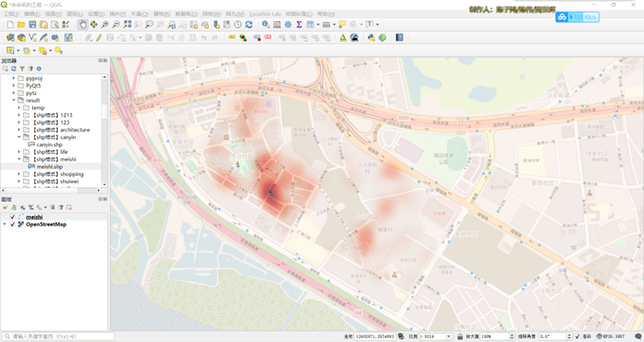Click the filter legend icon in layers panel
The height and width of the screenshot is (342, 644).
31,207
